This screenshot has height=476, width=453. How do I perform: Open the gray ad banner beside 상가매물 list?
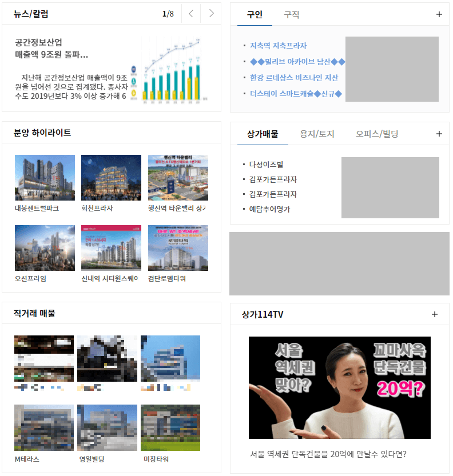[390, 187]
